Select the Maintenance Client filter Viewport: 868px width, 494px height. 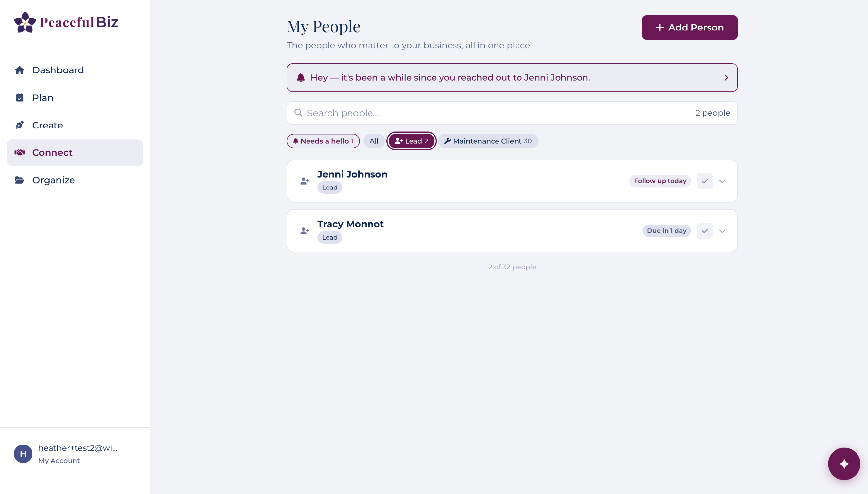pyautogui.click(x=488, y=141)
